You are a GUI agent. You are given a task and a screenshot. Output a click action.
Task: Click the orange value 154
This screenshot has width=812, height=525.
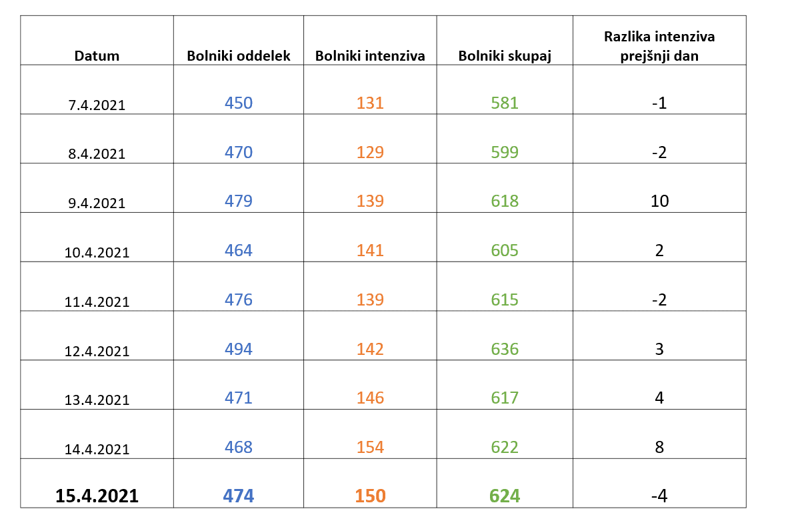[370, 447]
